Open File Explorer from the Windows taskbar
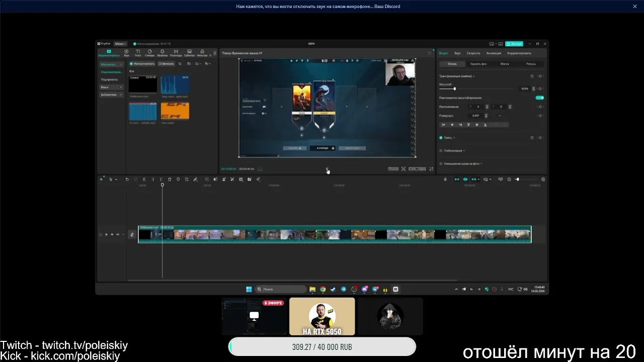The height and width of the screenshot is (362, 644). (312, 289)
